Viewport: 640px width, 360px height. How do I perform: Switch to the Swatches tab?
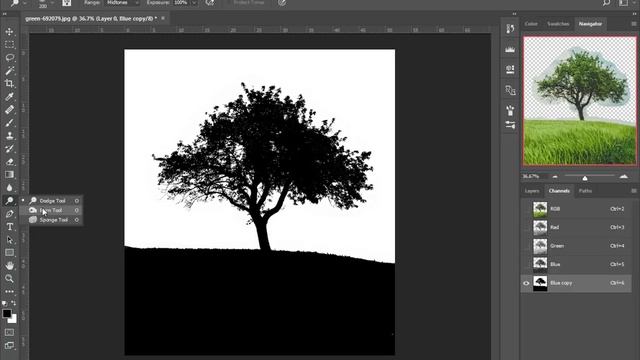(x=558, y=24)
